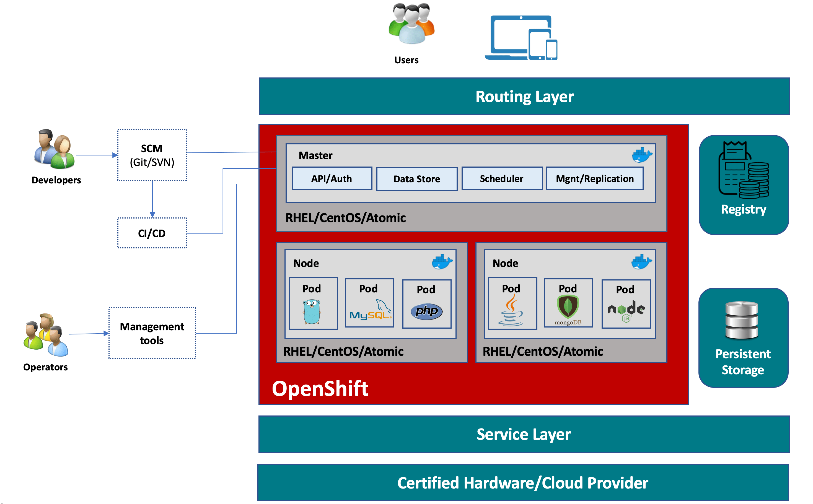Click the laptop and mobile devices icon
Viewport: 813px width, 504px height.
click(521, 38)
